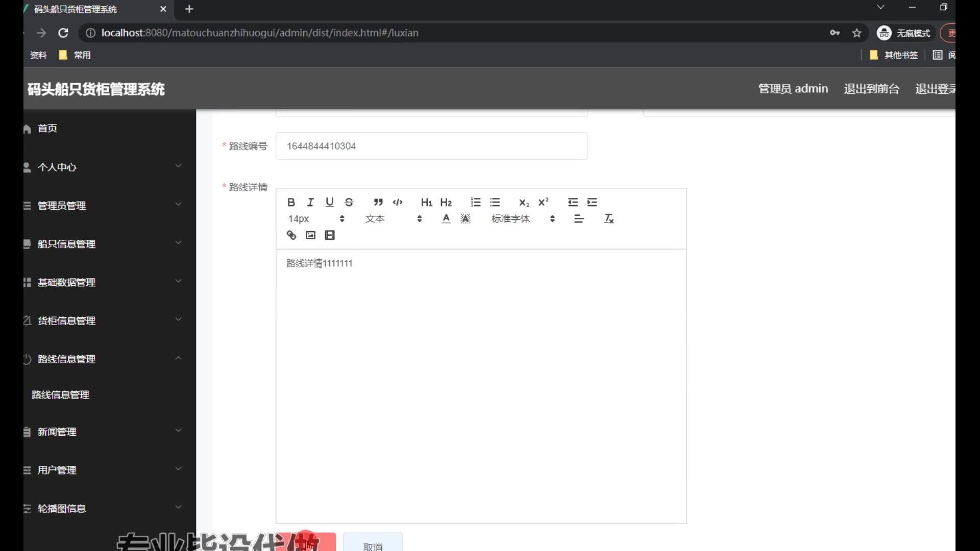
Task: Click the 码头船只货柜管理系统 header title
Action: pos(96,89)
